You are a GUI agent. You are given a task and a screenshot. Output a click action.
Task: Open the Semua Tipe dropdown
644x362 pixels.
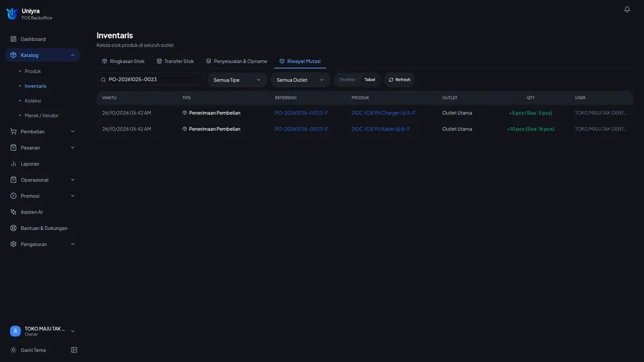click(237, 80)
